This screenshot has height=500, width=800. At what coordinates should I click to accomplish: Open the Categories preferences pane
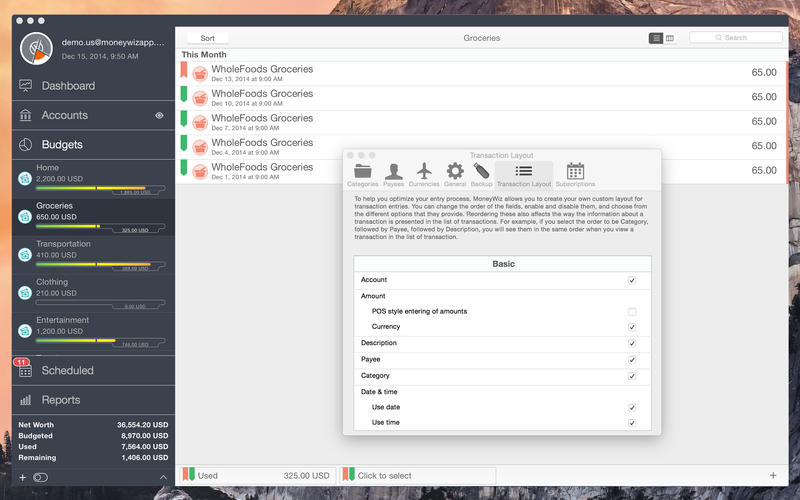click(362, 174)
